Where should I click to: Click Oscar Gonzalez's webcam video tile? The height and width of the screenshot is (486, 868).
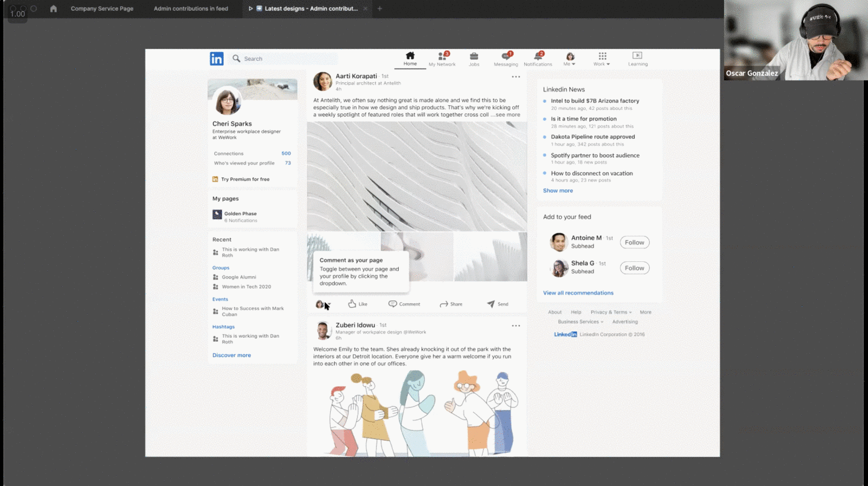tap(796, 40)
